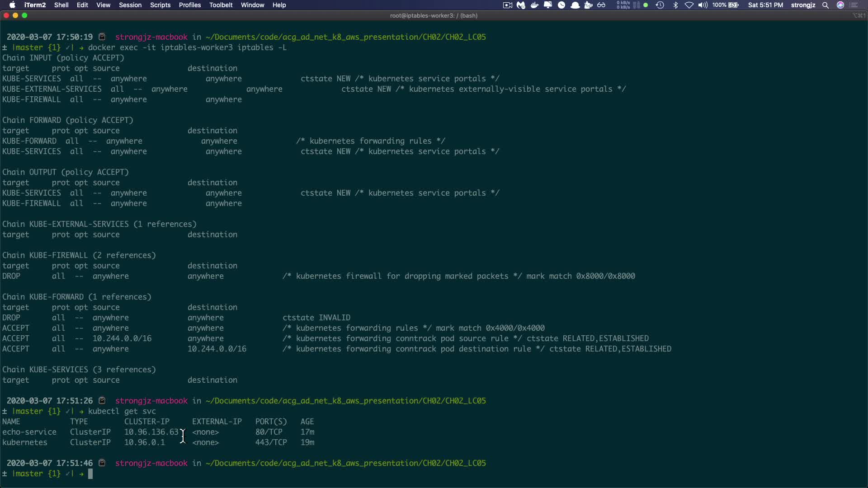The height and width of the screenshot is (488, 868).
Task: Open the Session menu
Action: 130,5
